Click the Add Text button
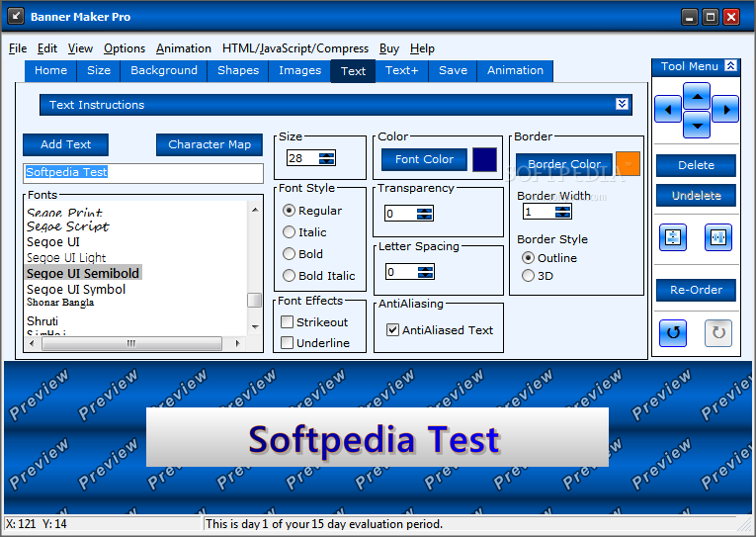The width and height of the screenshot is (756, 537). pyautogui.click(x=65, y=144)
